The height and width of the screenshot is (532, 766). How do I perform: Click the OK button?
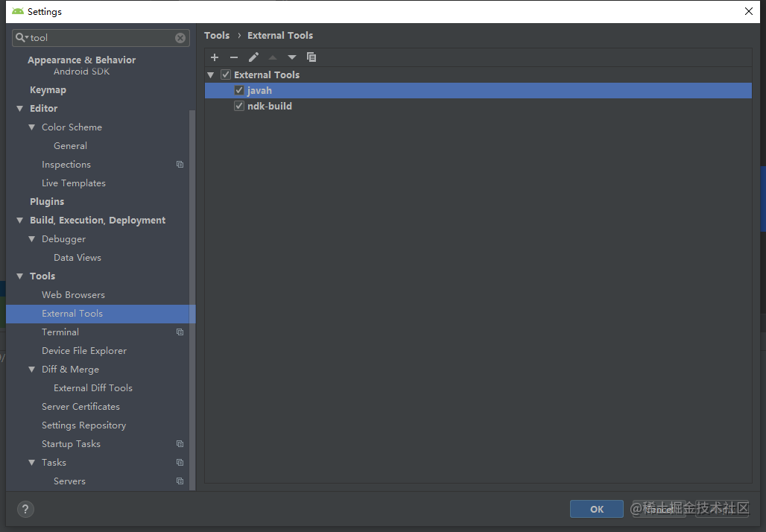tap(597, 509)
